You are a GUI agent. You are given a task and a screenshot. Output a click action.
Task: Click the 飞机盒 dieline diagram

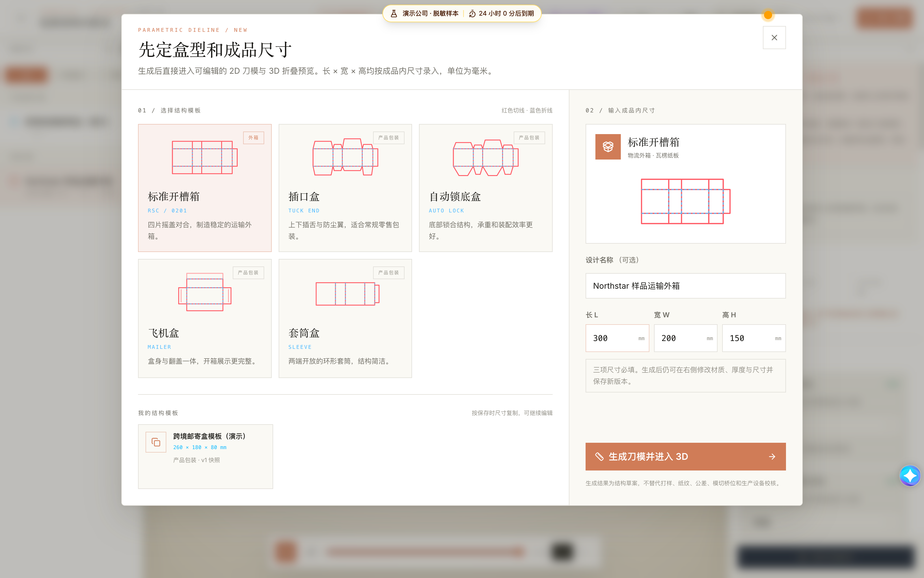coord(205,292)
